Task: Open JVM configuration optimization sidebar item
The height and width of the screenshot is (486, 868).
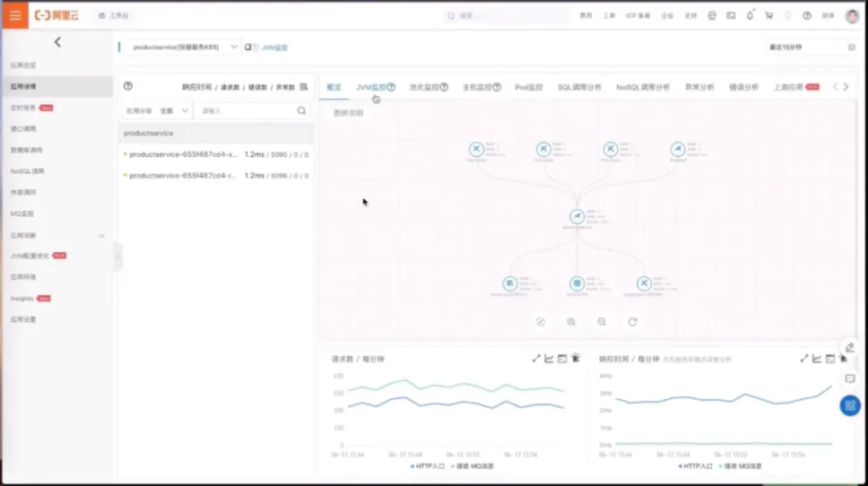Action: point(30,256)
